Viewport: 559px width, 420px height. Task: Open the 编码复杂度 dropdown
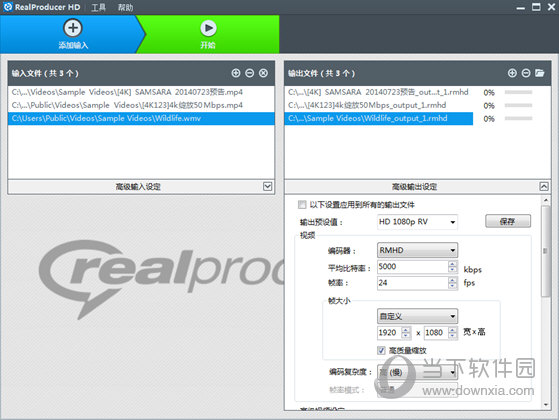click(x=417, y=373)
